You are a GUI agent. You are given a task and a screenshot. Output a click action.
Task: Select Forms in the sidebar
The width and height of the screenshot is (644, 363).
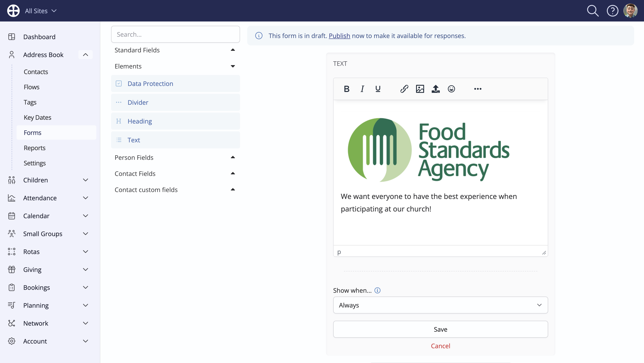pyautogui.click(x=56, y=133)
